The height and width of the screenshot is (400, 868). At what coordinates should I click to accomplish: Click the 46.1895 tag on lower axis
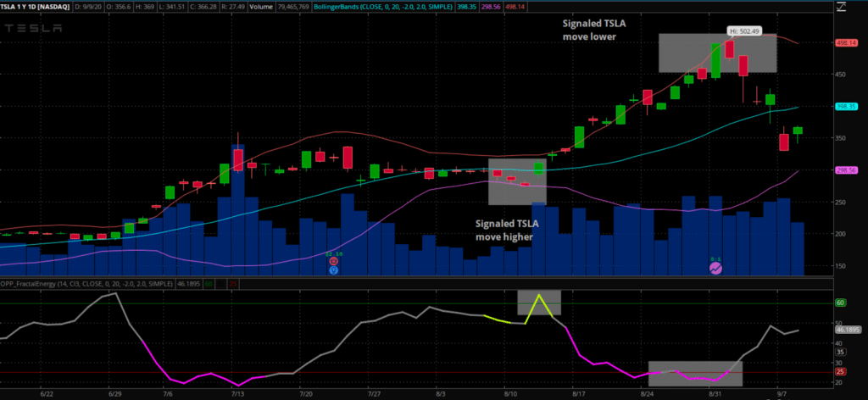click(x=847, y=330)
